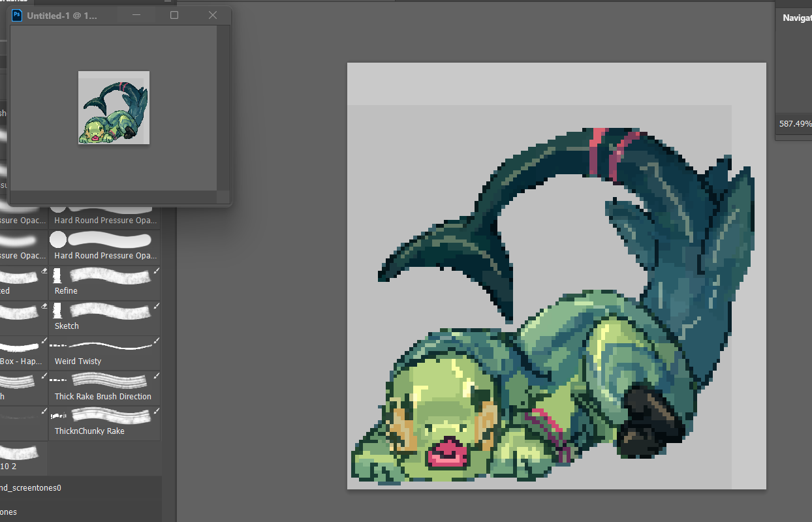This screenshot has height=522, width=812.
Task: Select the ThicknChunky Rake brush
Action: 104,423
